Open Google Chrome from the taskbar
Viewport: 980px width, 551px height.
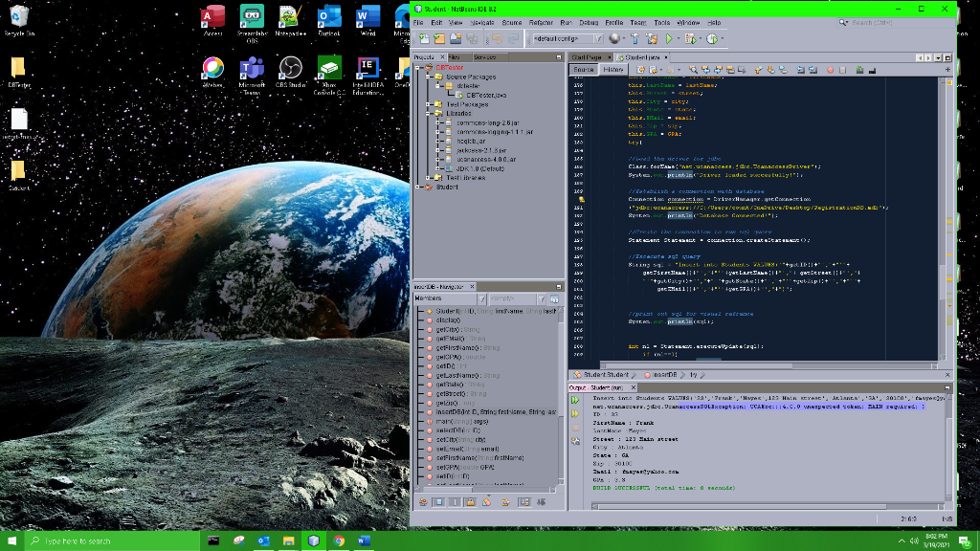339,540
